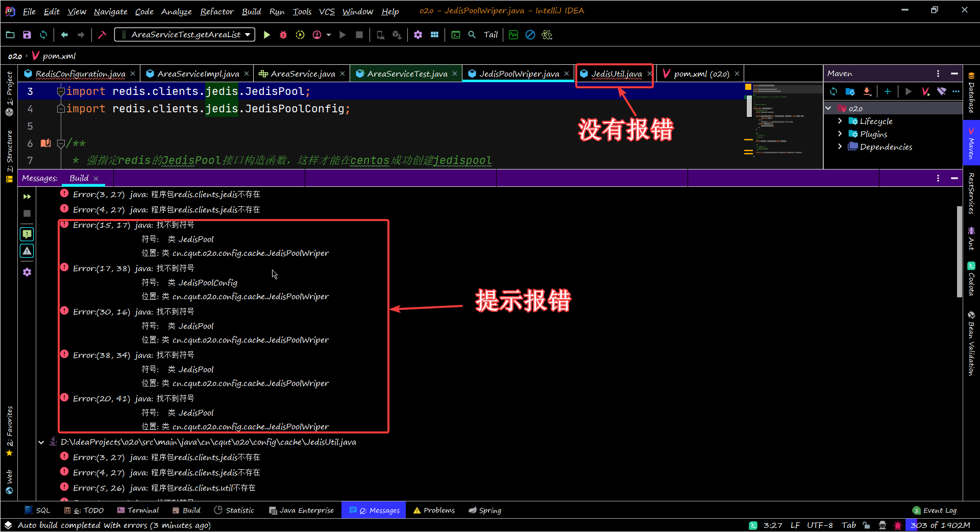Open the Event Log
The image size is (980, 532).
[935, 510]
